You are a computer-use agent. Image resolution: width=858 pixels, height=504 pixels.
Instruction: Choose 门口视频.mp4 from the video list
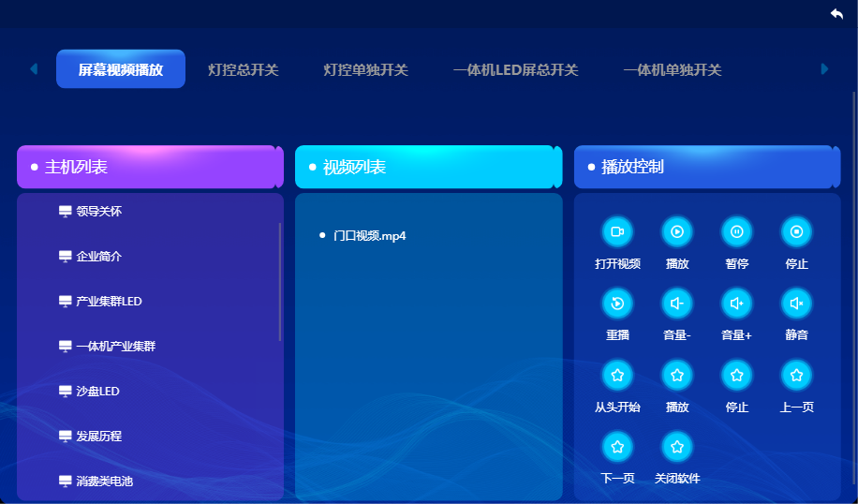coord(369,236)
